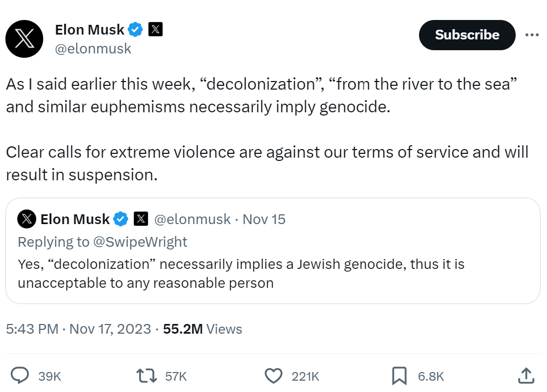
Task: Click the quoted post's verified badge
Action: (120, 219)
